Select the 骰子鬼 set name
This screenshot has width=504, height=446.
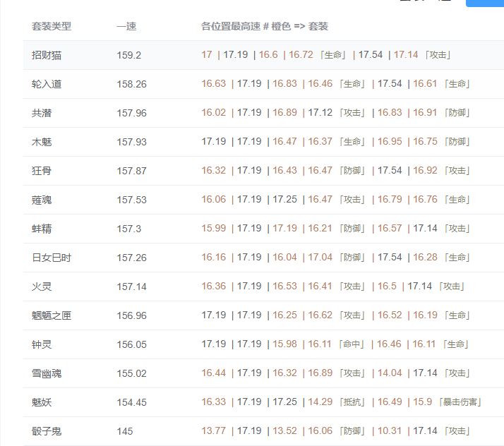(47, 431)
